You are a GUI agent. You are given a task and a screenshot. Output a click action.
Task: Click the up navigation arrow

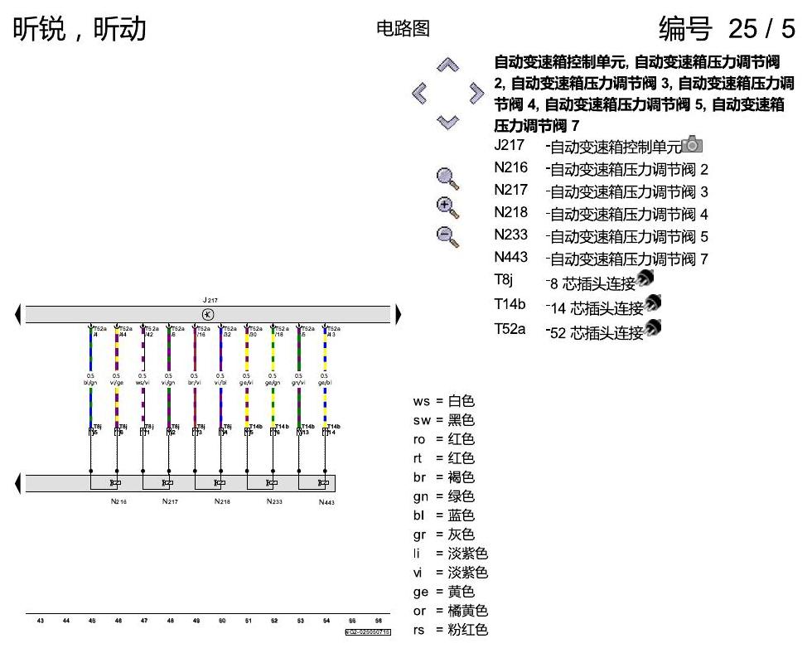pyautogui.click(x=448, y=65)
